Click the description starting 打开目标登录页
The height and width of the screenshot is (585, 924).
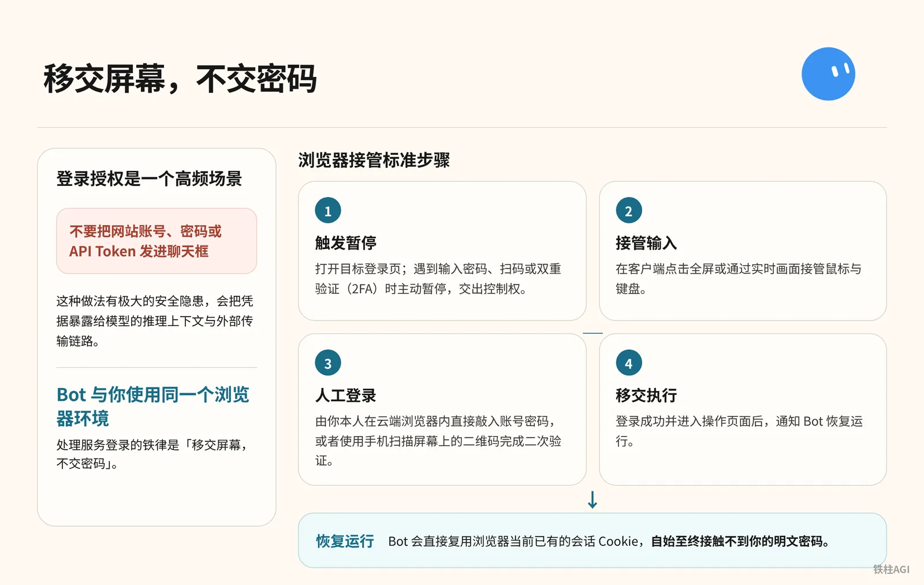438,279
